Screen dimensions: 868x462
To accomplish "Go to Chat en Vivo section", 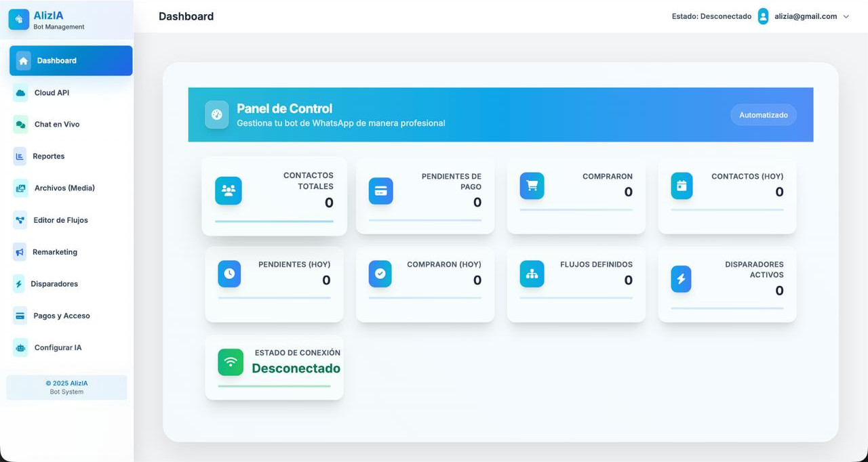I will click(x=57, y=125).
